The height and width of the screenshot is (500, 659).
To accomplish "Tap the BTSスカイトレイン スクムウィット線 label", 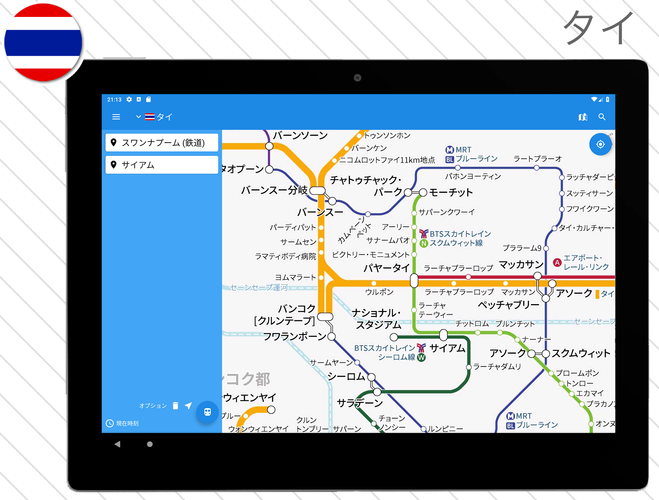I will (x=455, y=238).
